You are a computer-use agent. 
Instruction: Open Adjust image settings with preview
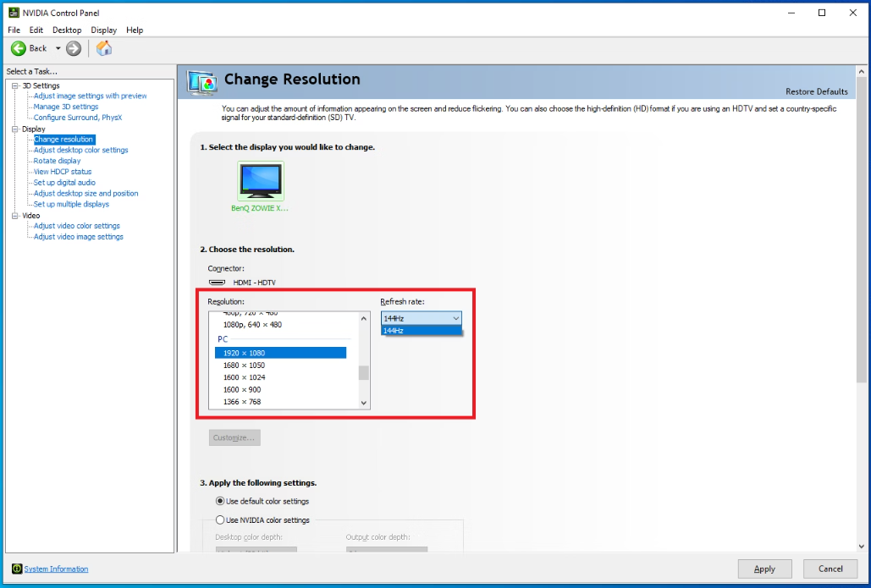pos(90,96)
